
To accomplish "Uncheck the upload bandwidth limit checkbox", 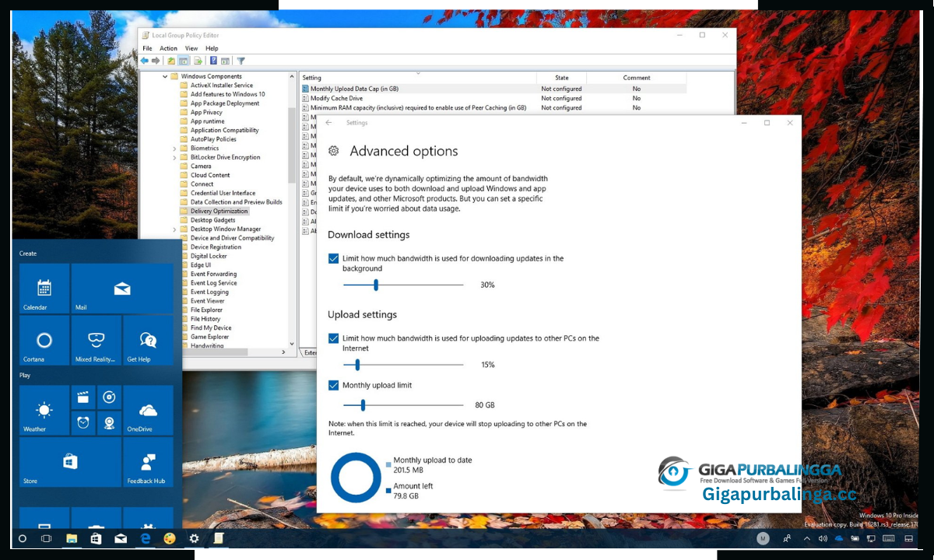I will point(333,338).
